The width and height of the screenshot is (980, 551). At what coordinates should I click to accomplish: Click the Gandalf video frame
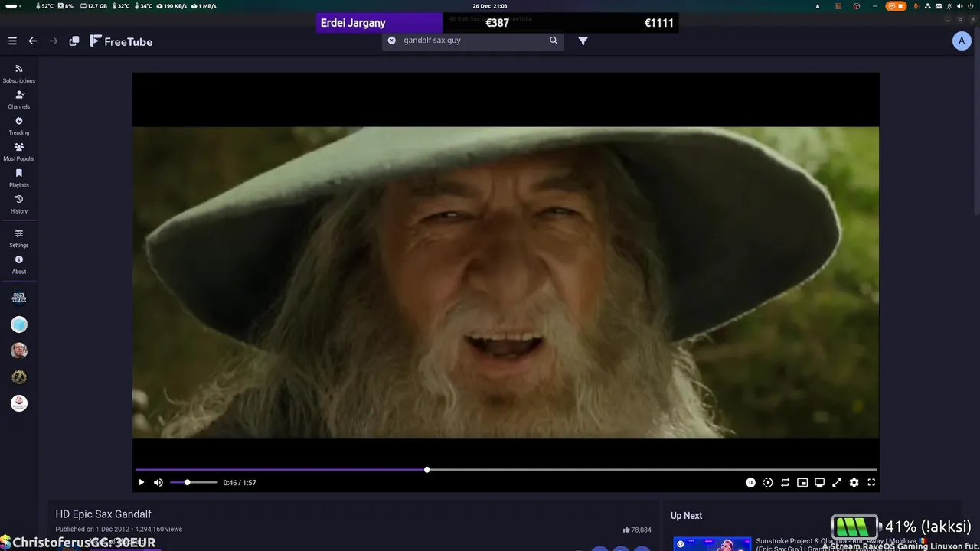click(505, 282)
